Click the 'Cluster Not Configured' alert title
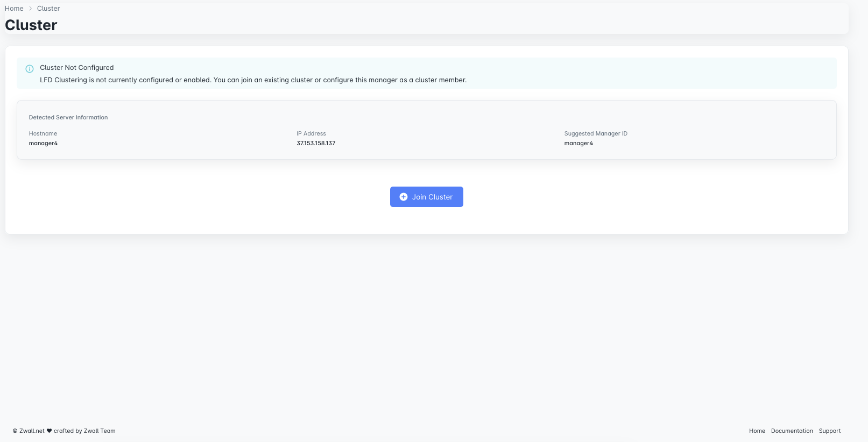868x442 pixels. click(x=76, y=68)
